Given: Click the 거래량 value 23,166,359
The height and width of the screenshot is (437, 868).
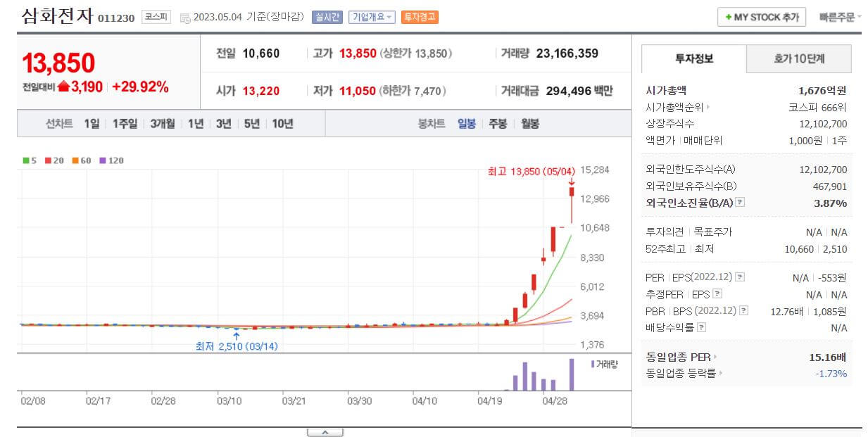Looking at the screenshot, I should coord(567,53).
